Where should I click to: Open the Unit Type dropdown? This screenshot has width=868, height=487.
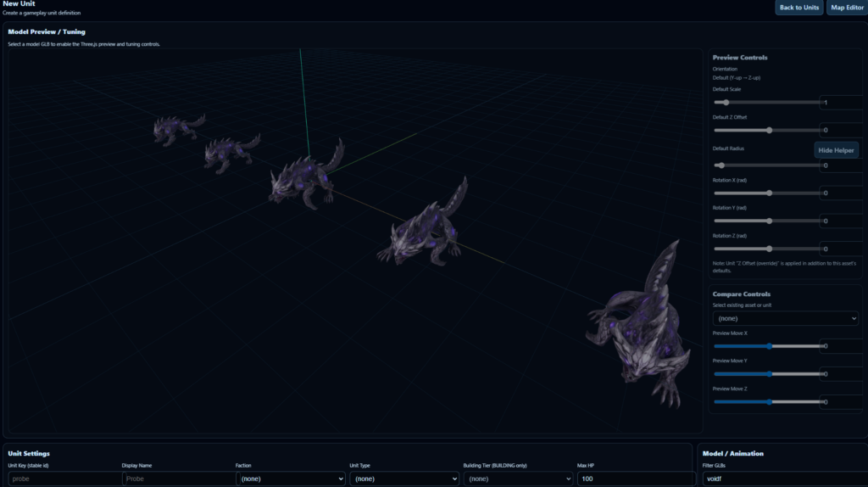point(403,479)
